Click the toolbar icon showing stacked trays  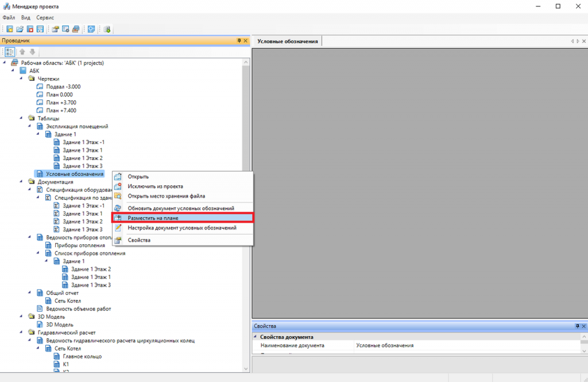pos(76,29)
